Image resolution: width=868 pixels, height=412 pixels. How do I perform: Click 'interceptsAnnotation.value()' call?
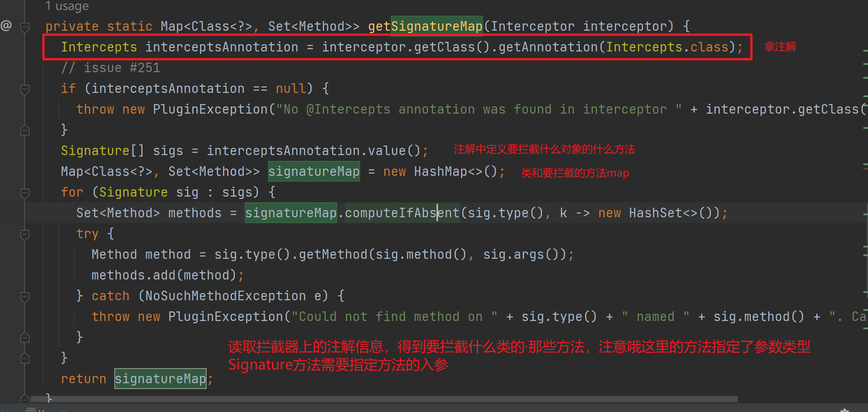(314, 151)
